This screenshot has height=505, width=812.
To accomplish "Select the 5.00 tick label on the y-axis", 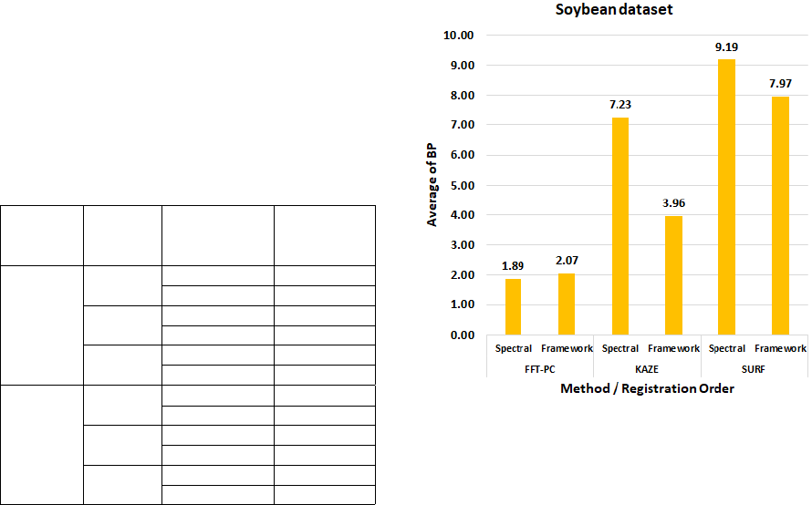I will tap(462, 185).
